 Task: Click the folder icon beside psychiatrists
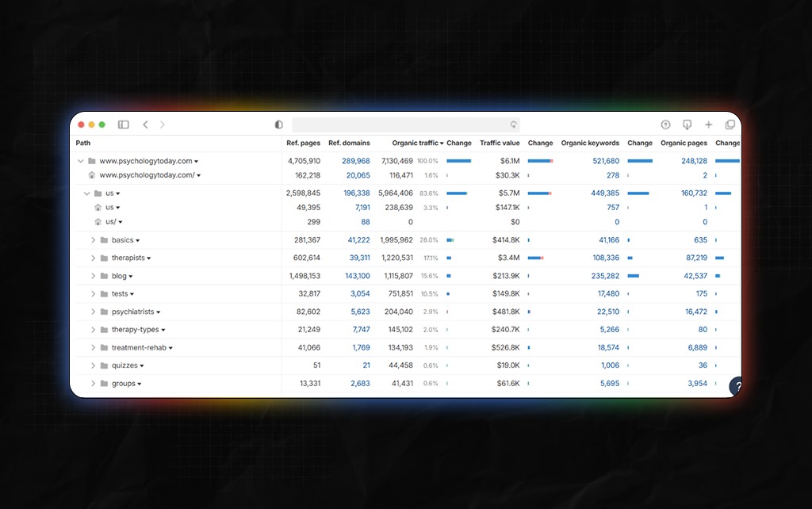104,312
